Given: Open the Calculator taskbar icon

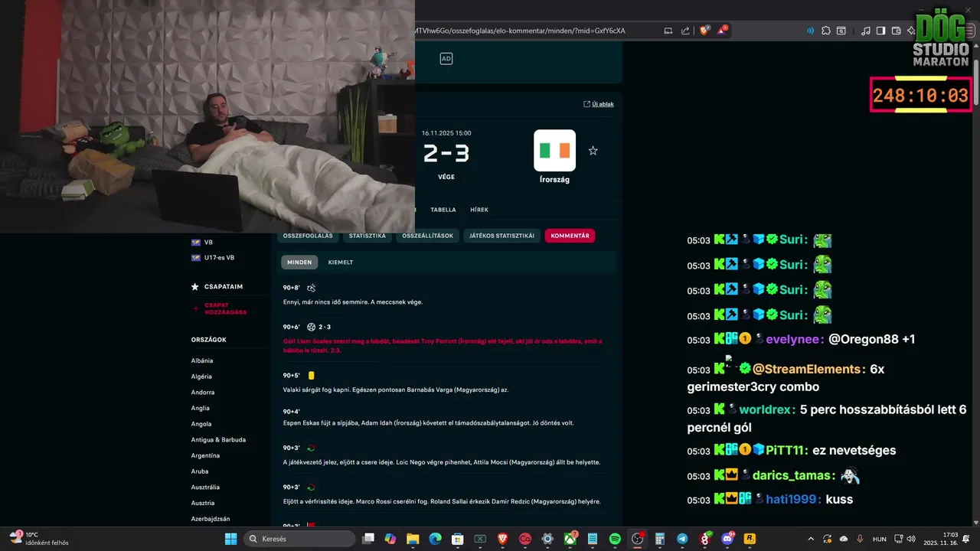Looking at the screenshot, I should click(x=660, y=539).
